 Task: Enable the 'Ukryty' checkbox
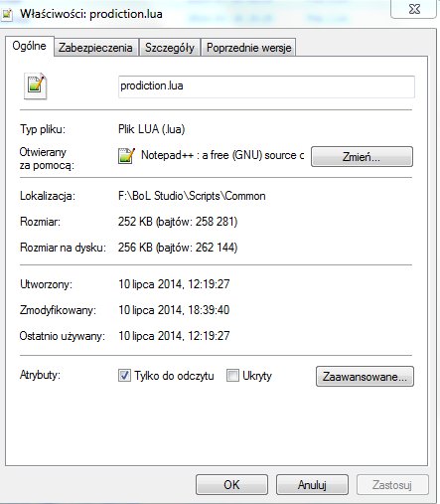coord(232,376)
